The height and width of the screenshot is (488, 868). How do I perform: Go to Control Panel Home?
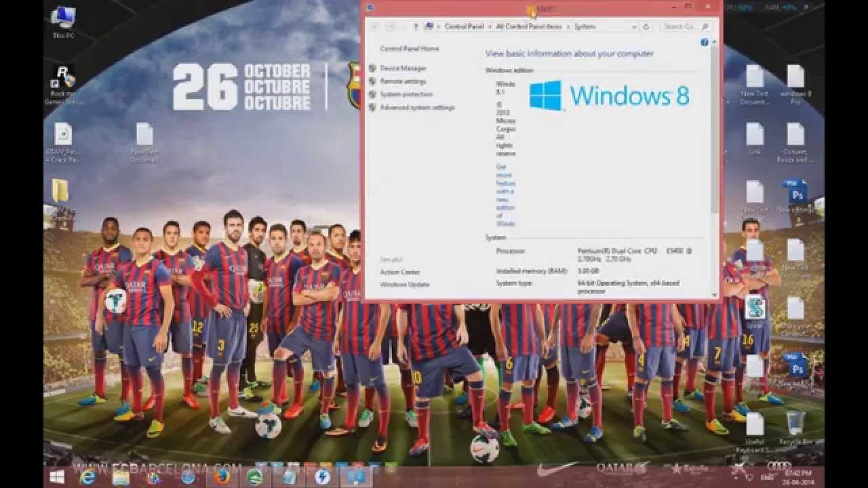tap(409, 49)
